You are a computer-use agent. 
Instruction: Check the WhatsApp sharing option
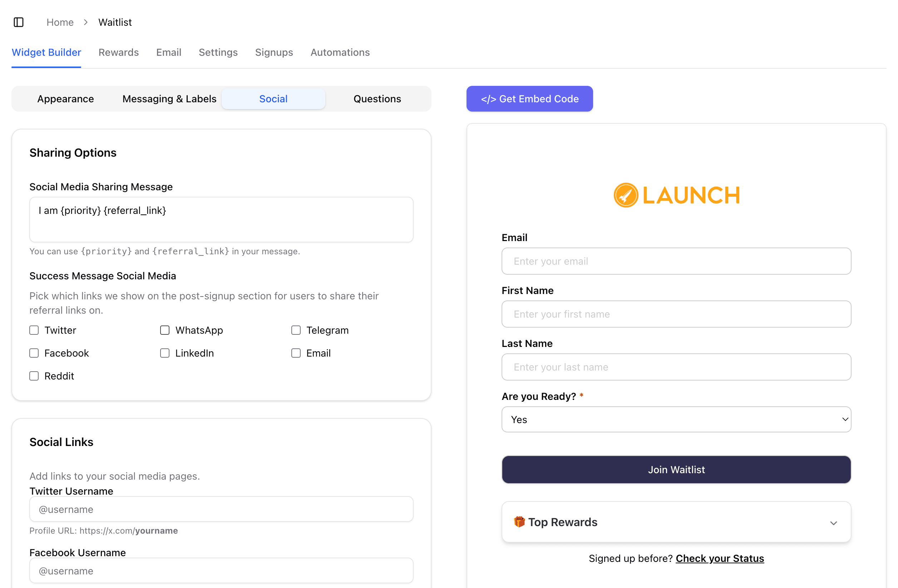[x=164, y=330]
